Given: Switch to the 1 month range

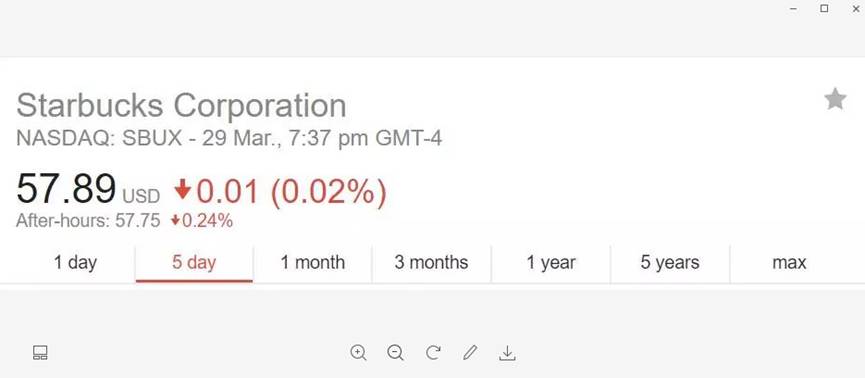Looking at the screenshot, I should pyautogui.click(x=313, y=262).
